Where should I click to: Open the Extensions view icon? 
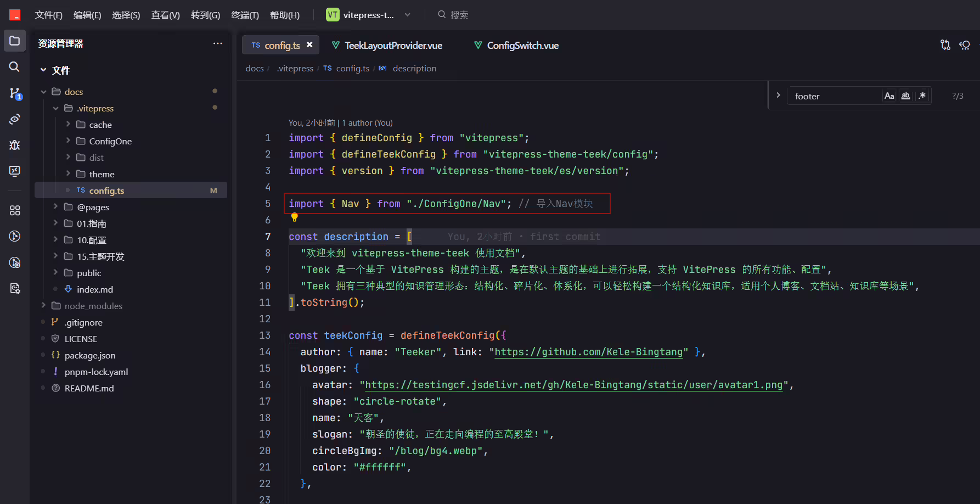pyautogui.click(x=15, y=210)
